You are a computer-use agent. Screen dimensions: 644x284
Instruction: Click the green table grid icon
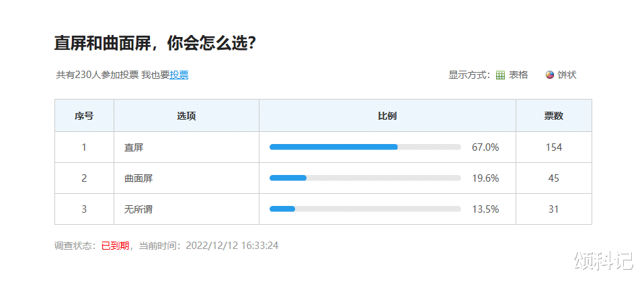tap(500, 75)
